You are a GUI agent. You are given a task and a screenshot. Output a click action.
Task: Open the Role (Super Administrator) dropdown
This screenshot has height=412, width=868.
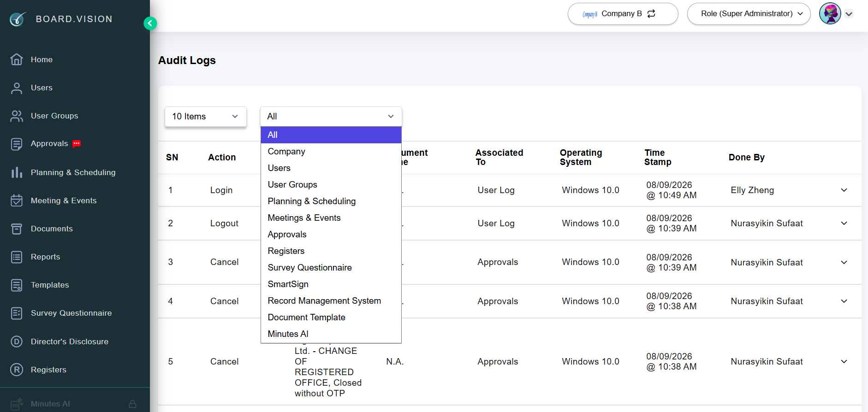click(x=749, y=14)
